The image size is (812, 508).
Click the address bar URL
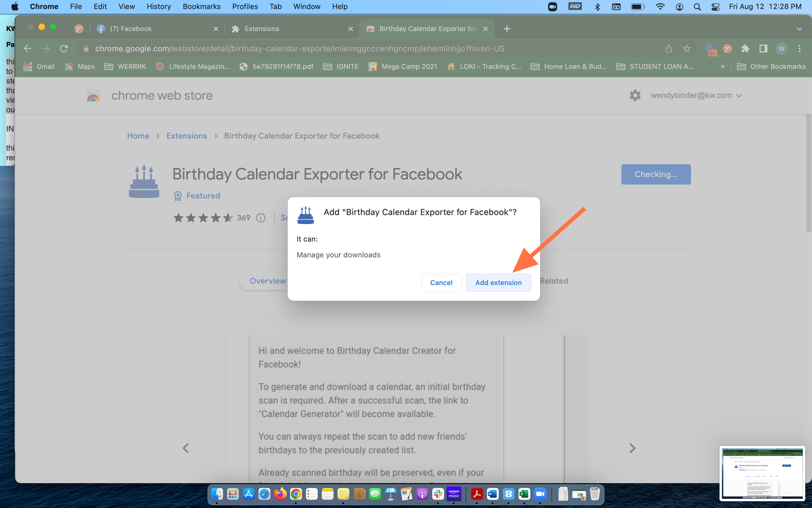click(x=300, y=49)
